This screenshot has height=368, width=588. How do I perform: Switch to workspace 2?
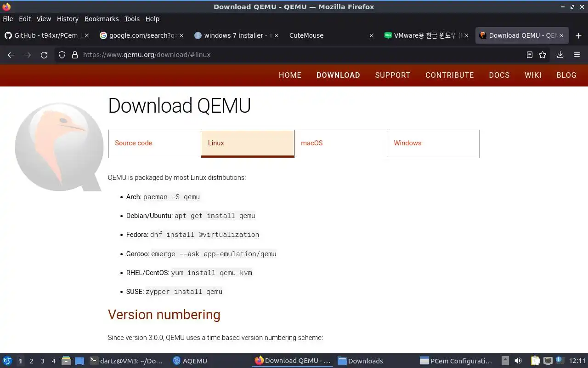[31, 361]
